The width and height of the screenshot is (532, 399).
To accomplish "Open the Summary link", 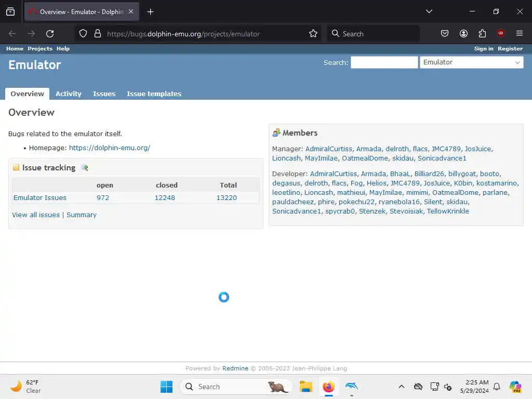I will [82, 215].
